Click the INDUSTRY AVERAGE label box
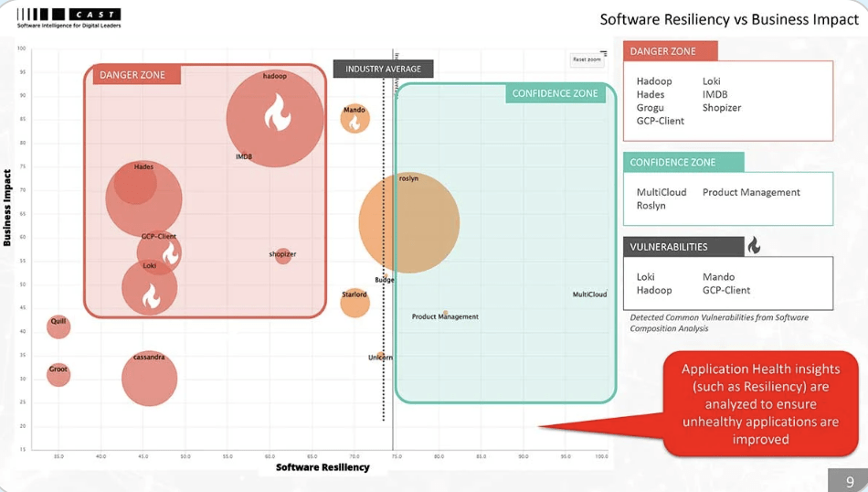 tap(383, 69)
